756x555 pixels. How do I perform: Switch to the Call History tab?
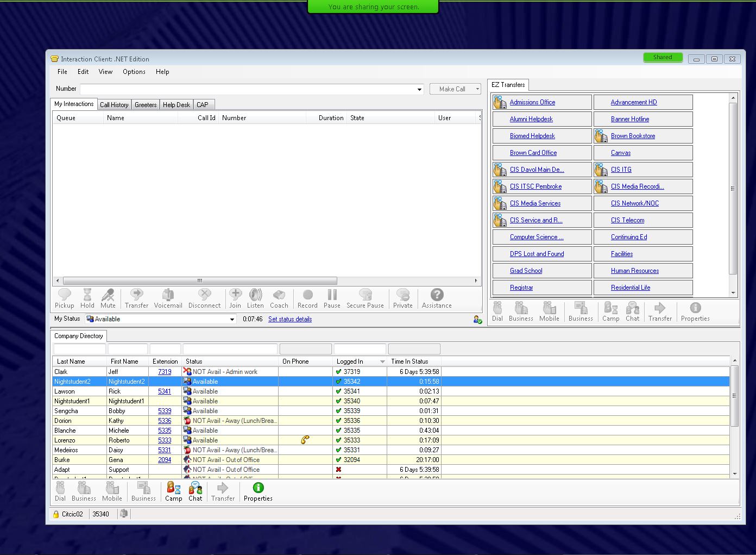click(x=114, y=105)
